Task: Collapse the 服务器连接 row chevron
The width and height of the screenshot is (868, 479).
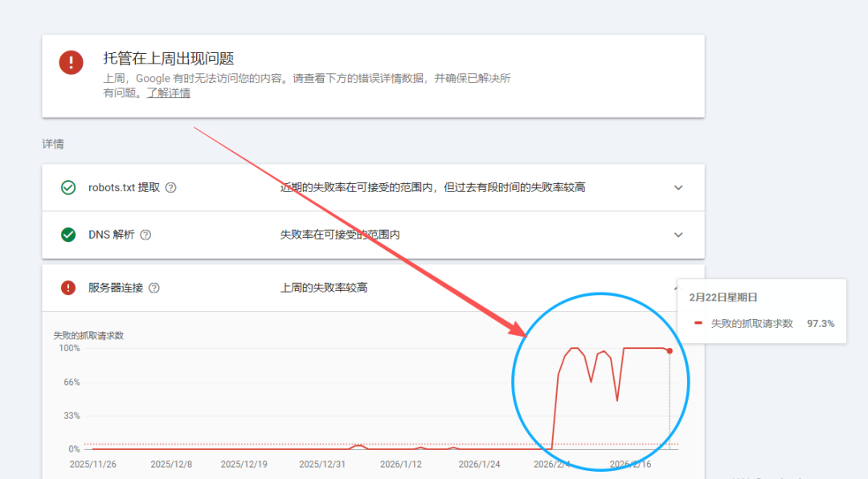Action: (675, 288)
